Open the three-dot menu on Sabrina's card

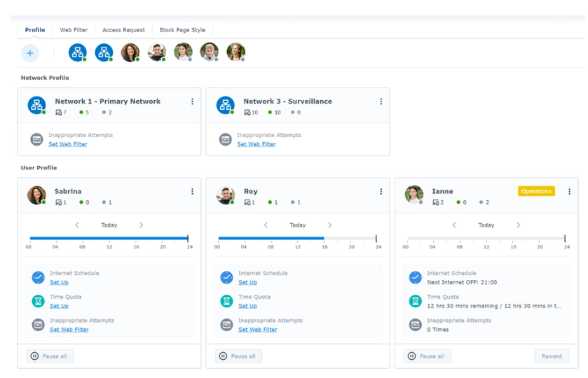(193, 191)
